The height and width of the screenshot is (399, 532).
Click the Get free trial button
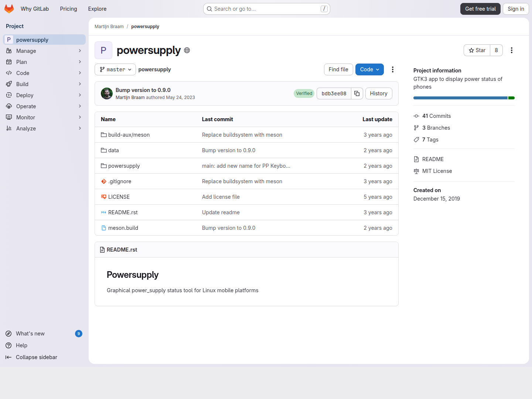480,9
